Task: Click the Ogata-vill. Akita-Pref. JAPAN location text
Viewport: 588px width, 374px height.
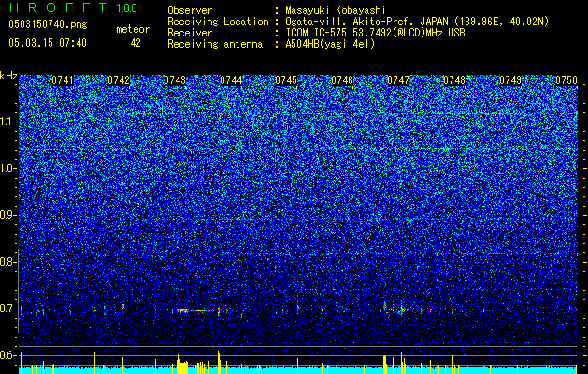Action: tap(417, 22)
